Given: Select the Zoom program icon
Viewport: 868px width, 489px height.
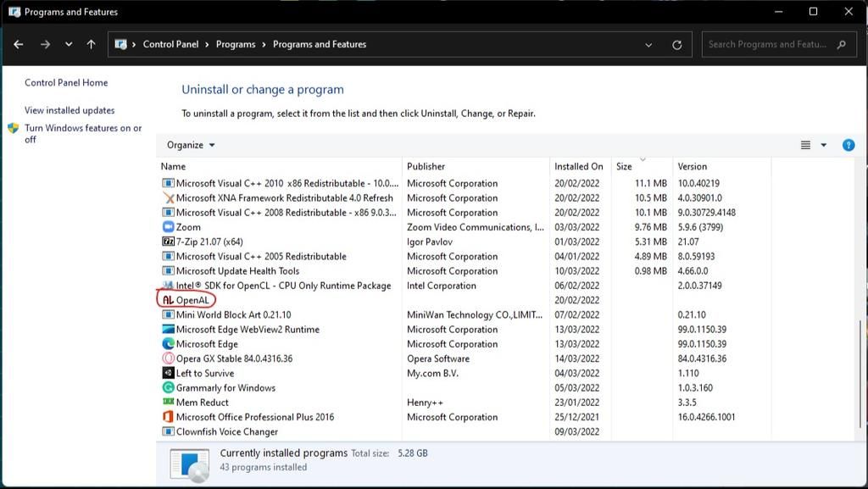Looking at the screenshot, I should (x=169, y=227).
